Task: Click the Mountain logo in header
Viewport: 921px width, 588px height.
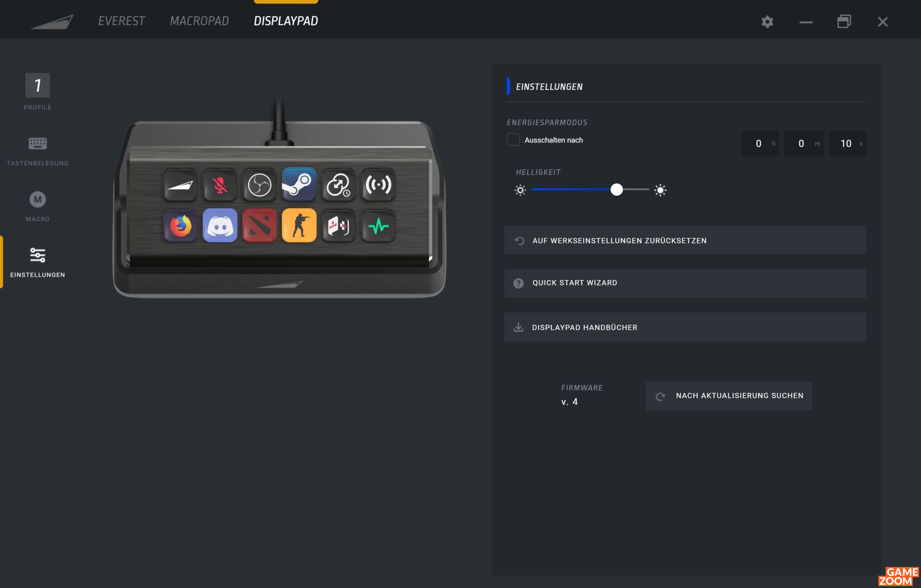Action: pos(52,22)
